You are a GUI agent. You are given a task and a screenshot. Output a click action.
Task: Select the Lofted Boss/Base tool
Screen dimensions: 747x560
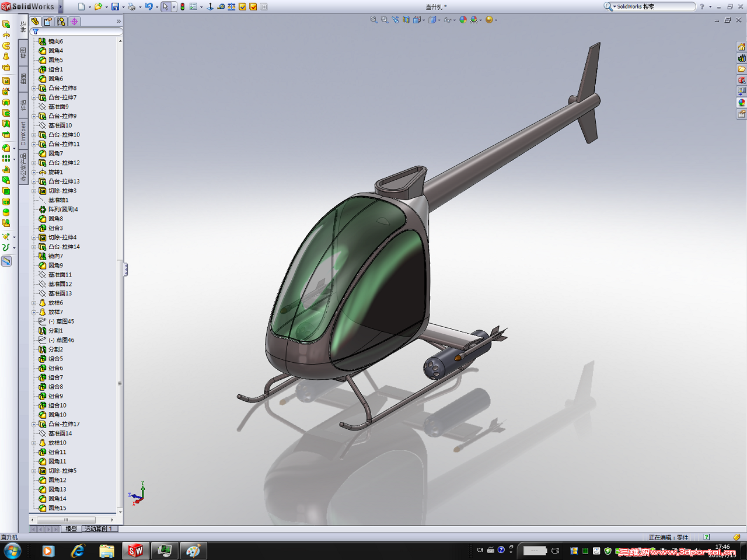[6, 57]
